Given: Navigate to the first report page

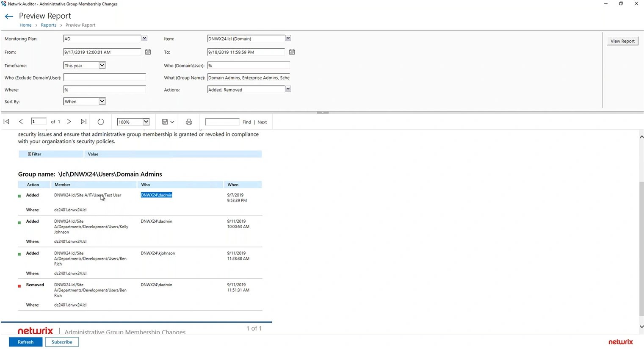Looking at the screenshot, I should click(6, 122).
